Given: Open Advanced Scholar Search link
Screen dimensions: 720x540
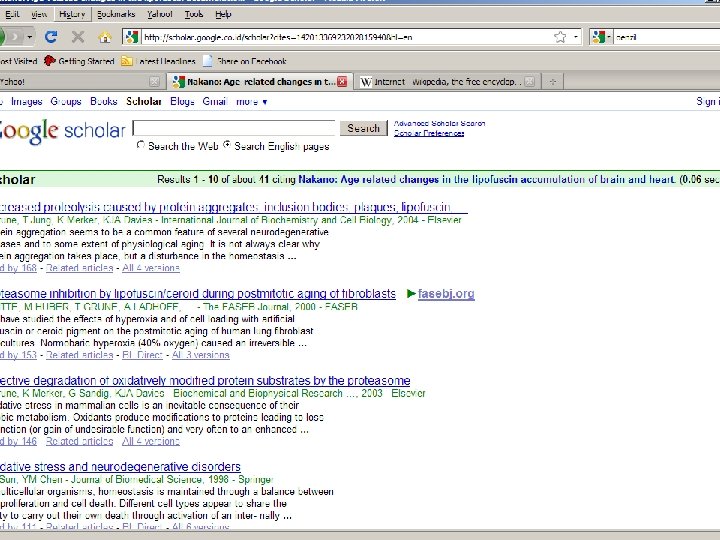Looking at the screenshot, I should tap(439, 123).
